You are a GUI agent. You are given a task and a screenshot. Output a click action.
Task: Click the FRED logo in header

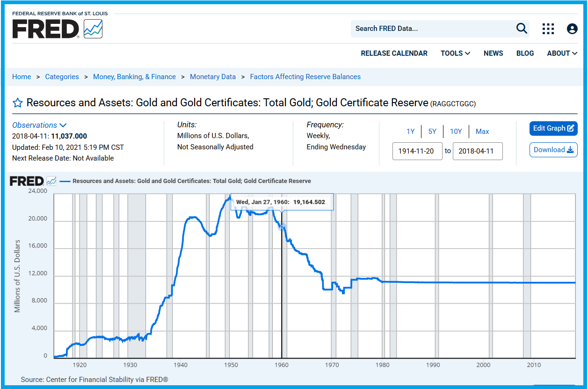(x=57, y=29)
